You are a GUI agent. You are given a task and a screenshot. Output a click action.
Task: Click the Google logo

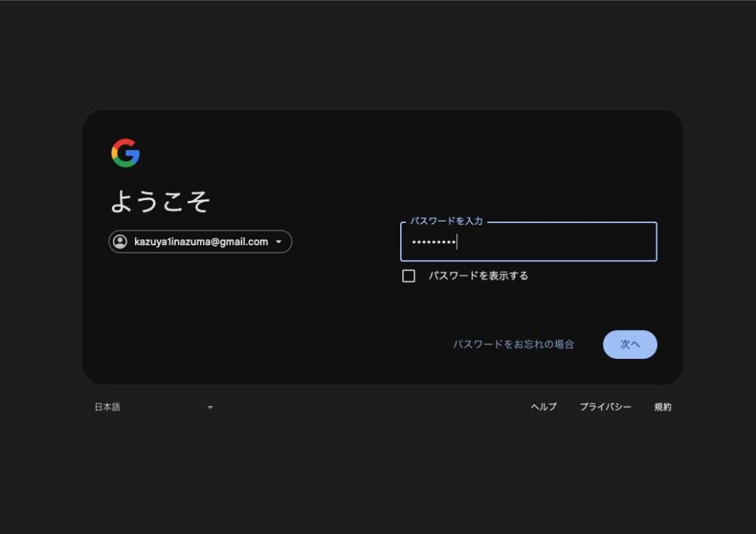pyautogui.click(x=126, y=153)
